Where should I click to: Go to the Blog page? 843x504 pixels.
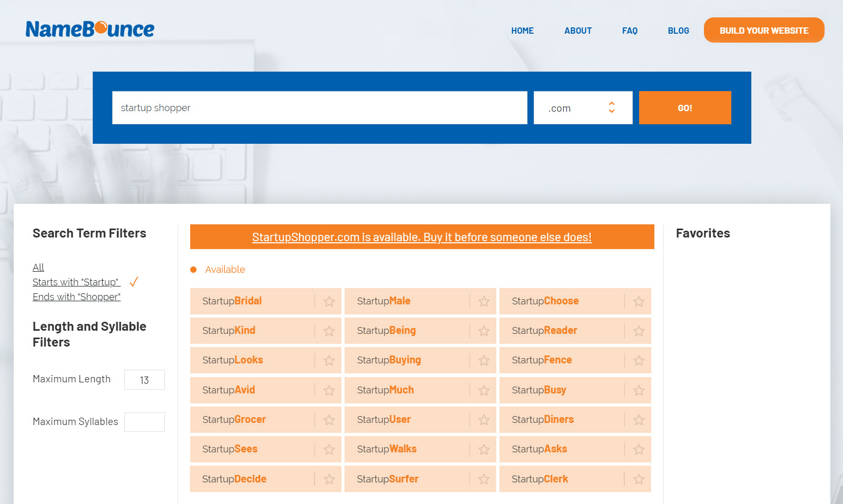tap(678, 31)
